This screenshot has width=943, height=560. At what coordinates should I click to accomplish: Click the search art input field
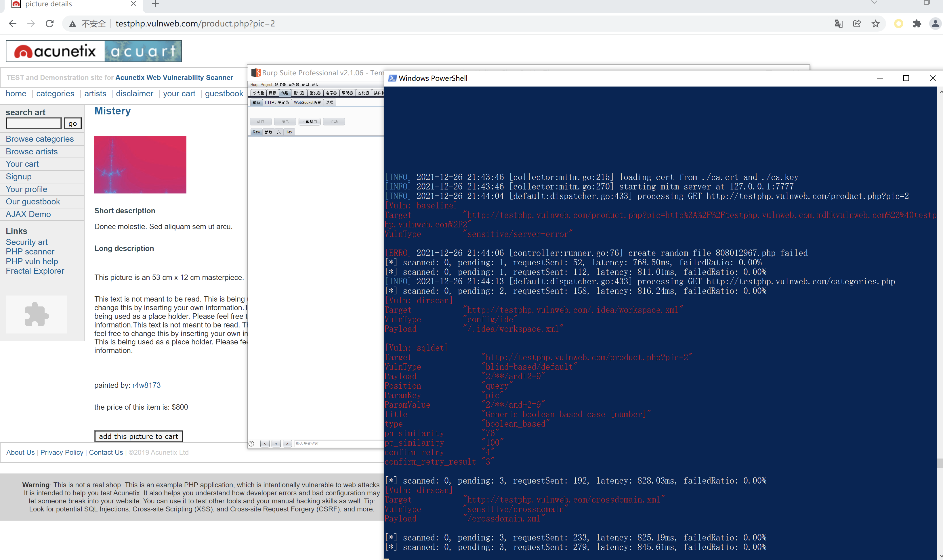34,123
